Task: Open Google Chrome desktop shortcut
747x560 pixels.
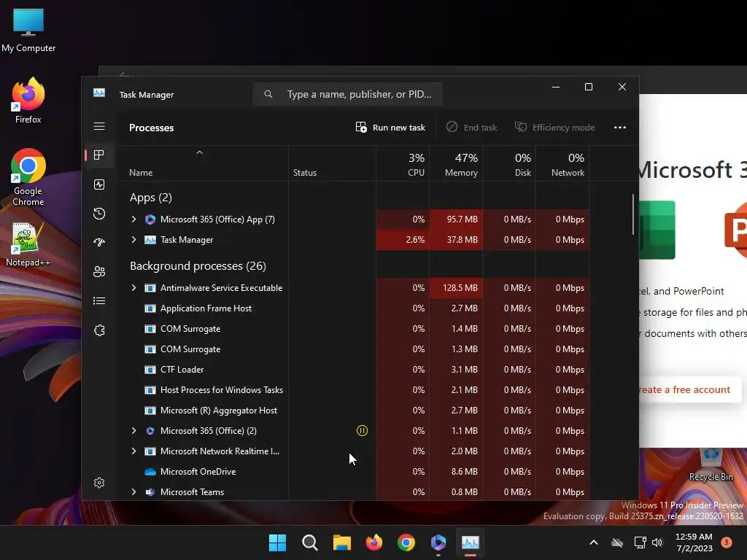Action: coord(28,177)
